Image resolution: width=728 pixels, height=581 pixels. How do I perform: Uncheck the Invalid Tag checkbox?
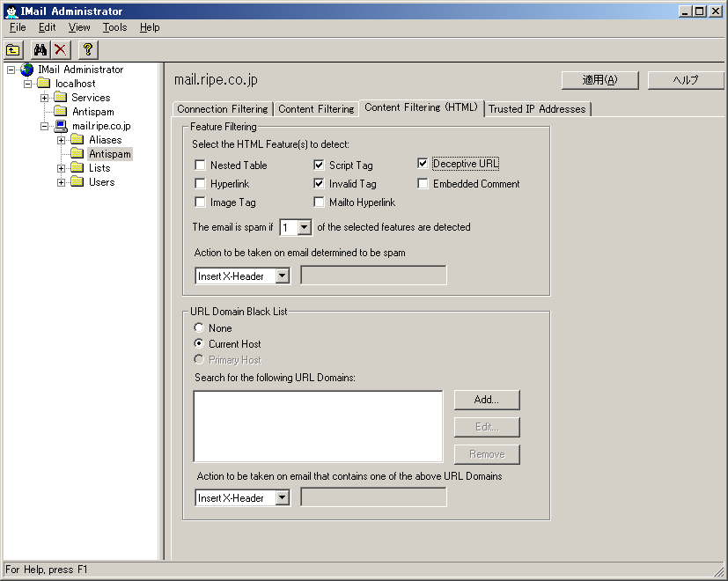319,184
